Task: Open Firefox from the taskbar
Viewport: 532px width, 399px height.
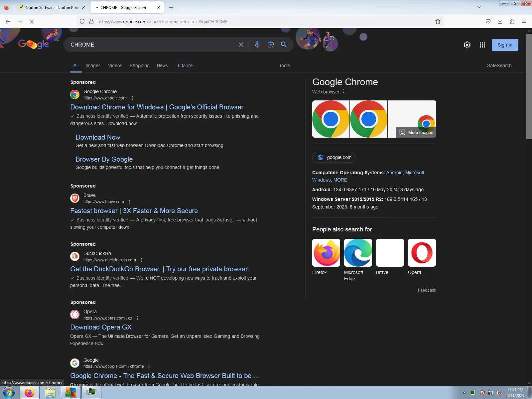Action: point(29,393)
